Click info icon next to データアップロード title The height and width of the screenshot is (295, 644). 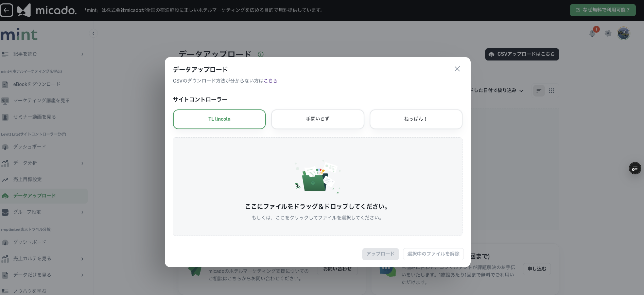click(261, 54)
